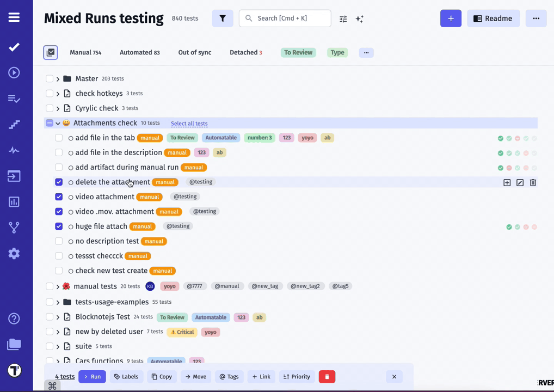Open the Analytics chart icon in sidebar
This screenshot has width=554, height=392.
click(x=14, y=202)
